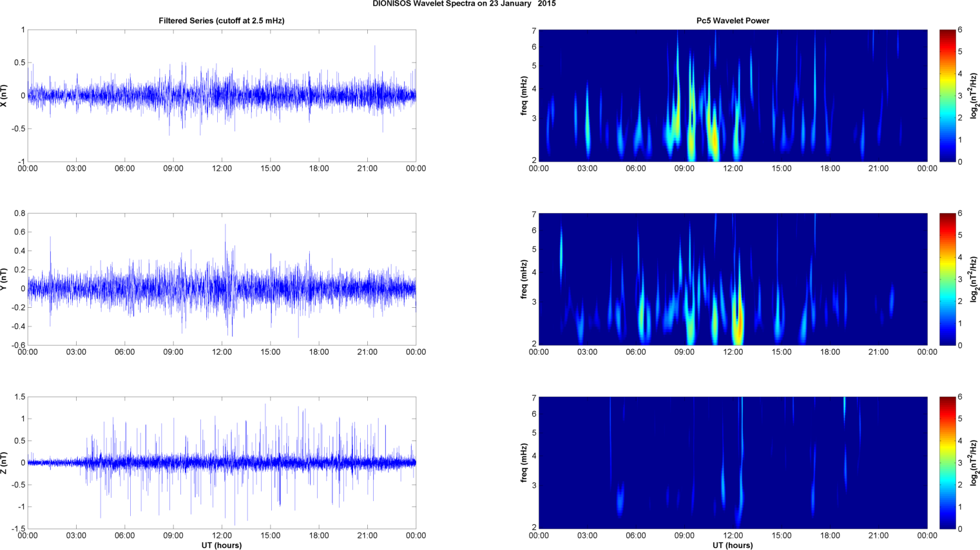Image resolution: width=980 pixels, height=550 pixels.
Task: Click the faint blob near 05:00 in bottom spectrogram
Action: (620, 500)
